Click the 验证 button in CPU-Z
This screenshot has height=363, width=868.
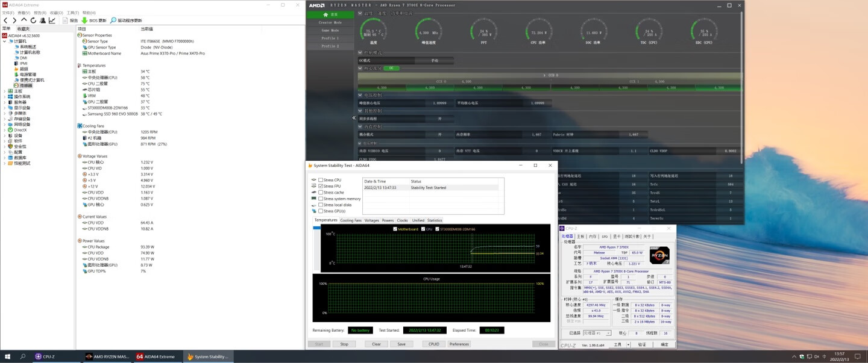point(642,345)
